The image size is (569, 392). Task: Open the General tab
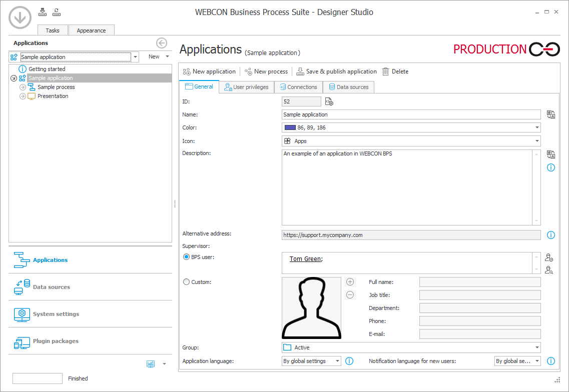[199, 86]
